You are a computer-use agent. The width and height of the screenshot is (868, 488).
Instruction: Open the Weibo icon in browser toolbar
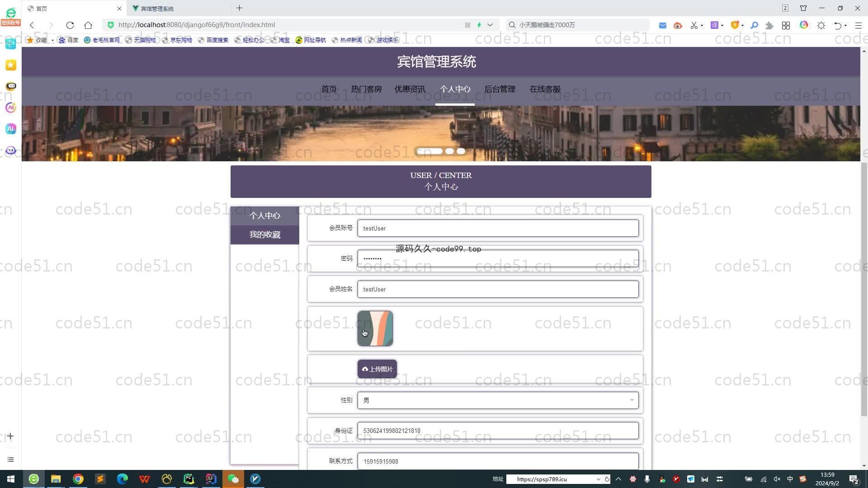[x=678, y=25]
